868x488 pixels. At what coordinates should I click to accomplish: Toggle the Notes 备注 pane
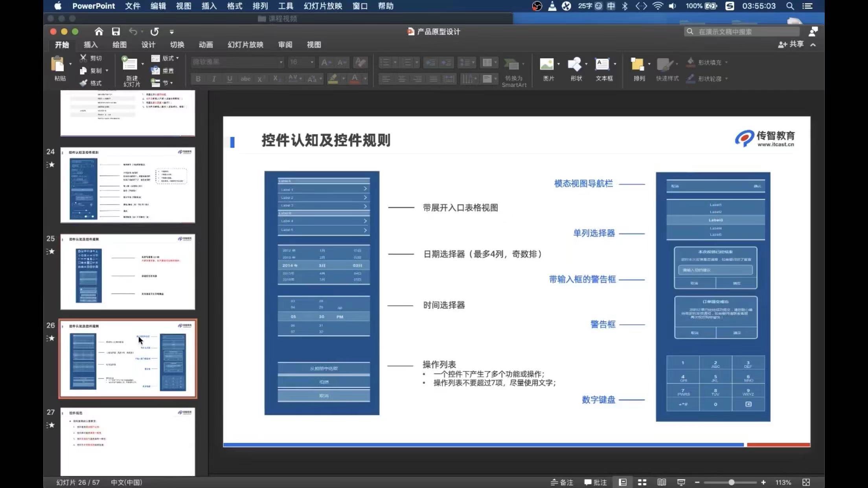click(x=562, y=482)
